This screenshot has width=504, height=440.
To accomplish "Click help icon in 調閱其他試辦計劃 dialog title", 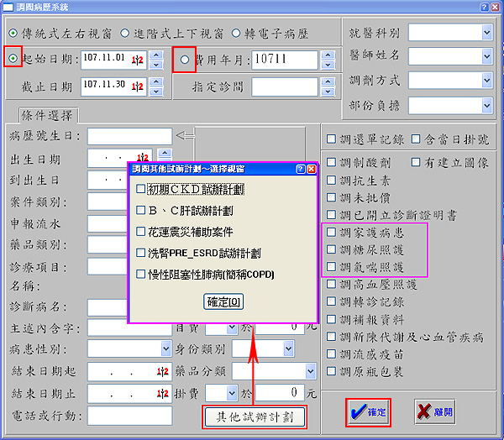I will point(301,169).
